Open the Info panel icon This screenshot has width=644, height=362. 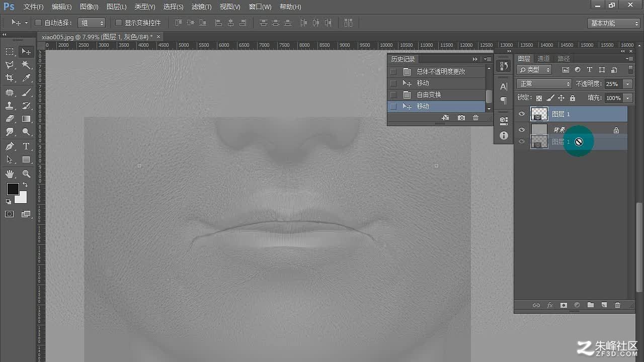click(504, 136)
